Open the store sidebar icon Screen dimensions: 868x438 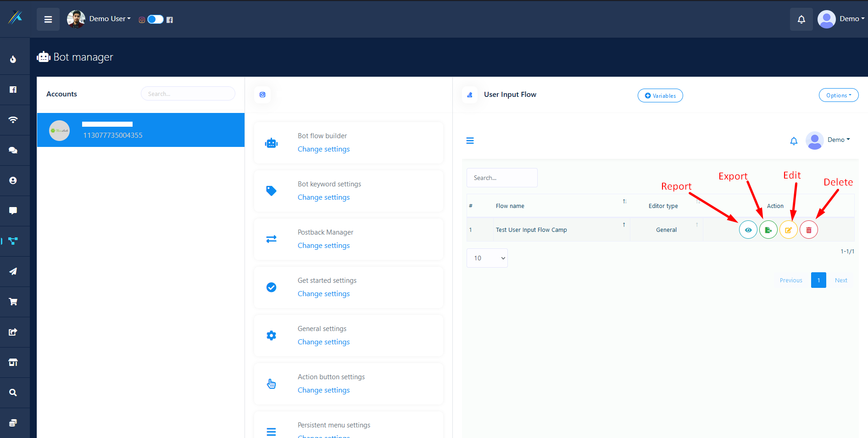point(13,362)
